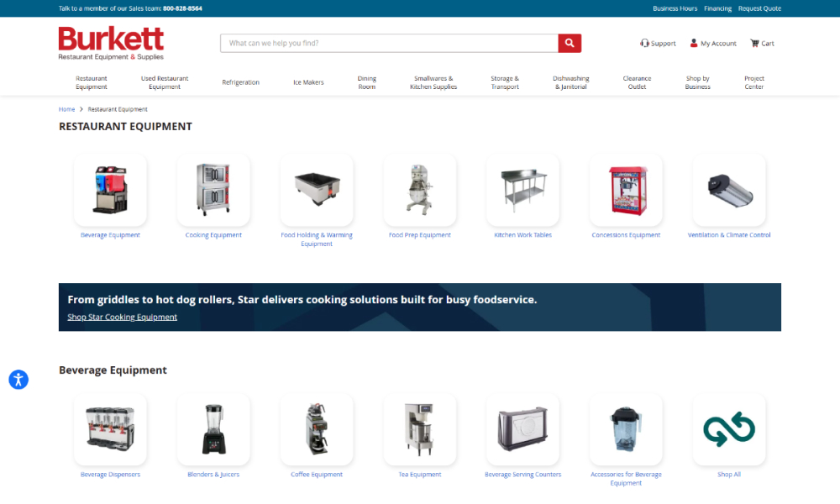Open the Request Quote link
Image resolution: width=840 pixels, height=504 pixels.
tap(759, 8)
